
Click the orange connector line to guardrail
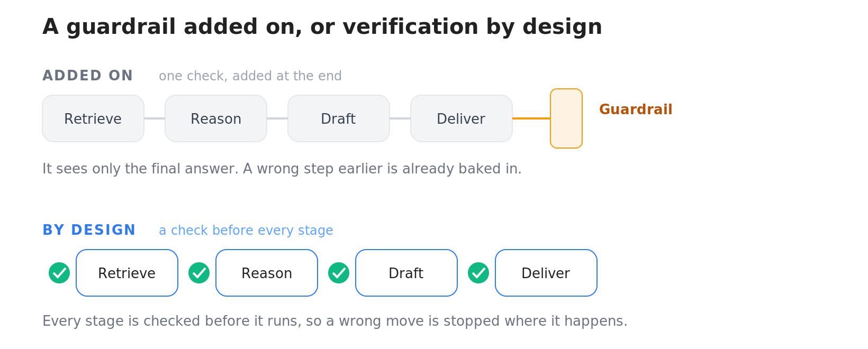[x=531, y=118]
